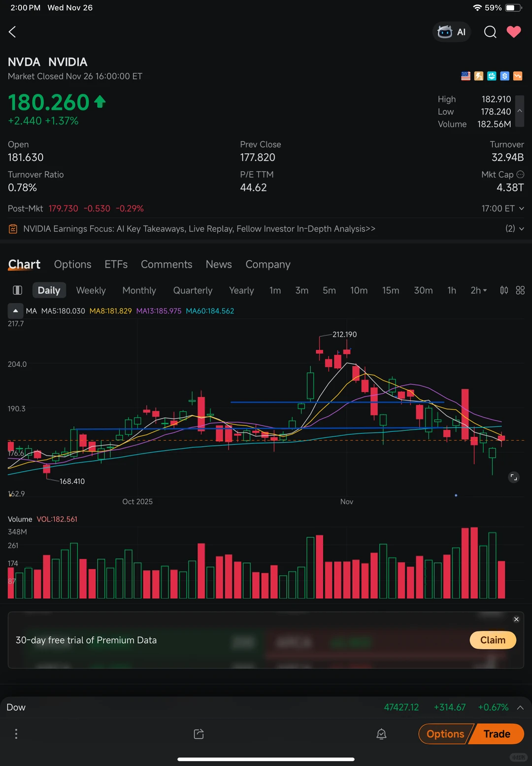Dismiss the premium trial banner
Screen dimensions: 532x766
(x=516, y=619)
